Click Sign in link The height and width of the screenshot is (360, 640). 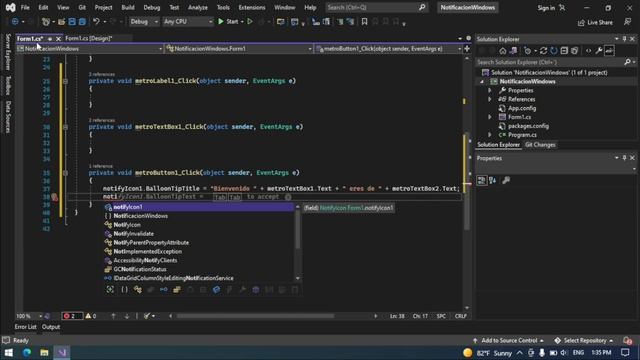point(546,8)
